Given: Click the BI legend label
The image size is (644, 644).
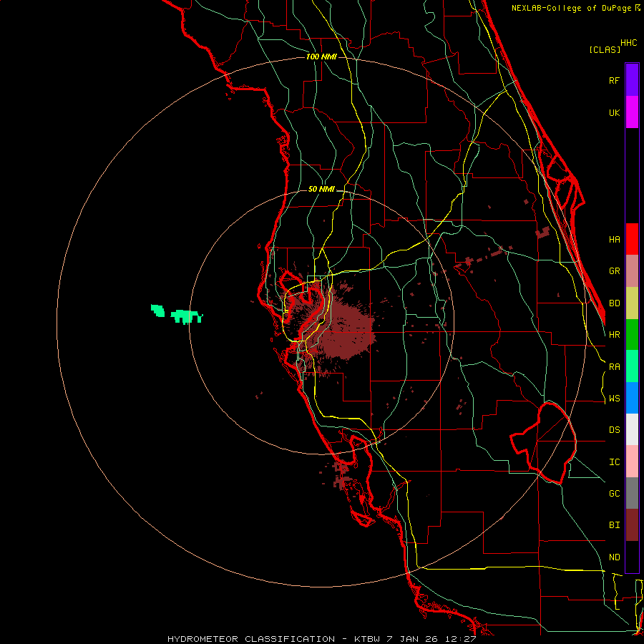Looking at the screenshot, I should (614, 525).
